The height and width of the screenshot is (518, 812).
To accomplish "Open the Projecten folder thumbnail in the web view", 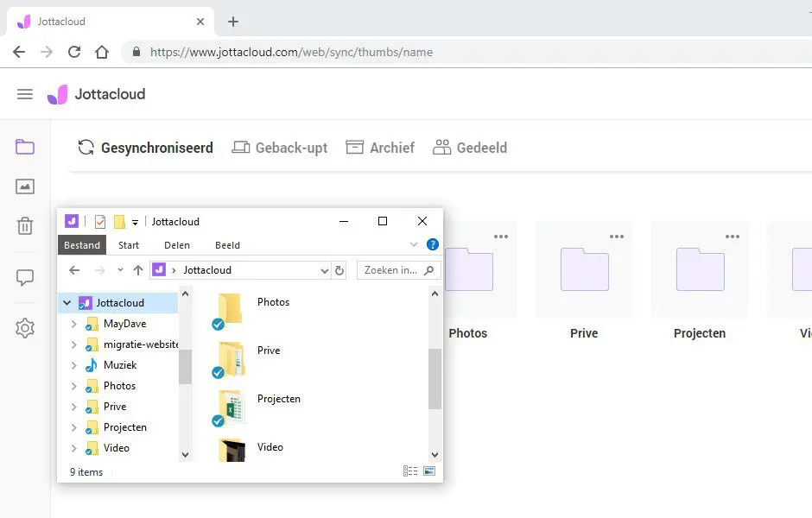I will (x=701, y=269).
